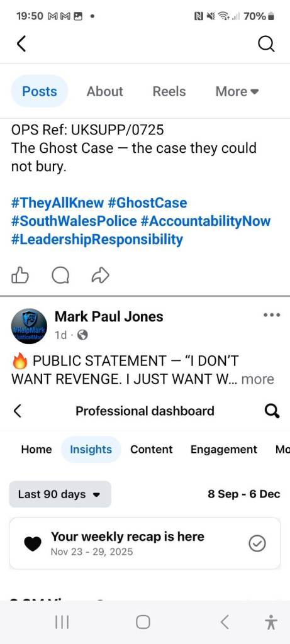This screenshot has height=644, width=290.
Task: Mark the weekly recap check circle
Action: pyautogui.click(x=257, y=544)
